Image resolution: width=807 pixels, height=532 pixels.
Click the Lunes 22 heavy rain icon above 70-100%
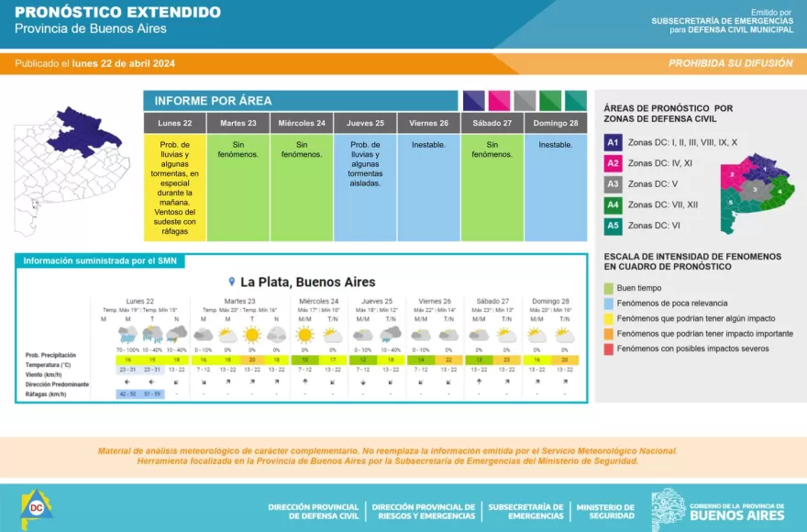coord(127,335)
